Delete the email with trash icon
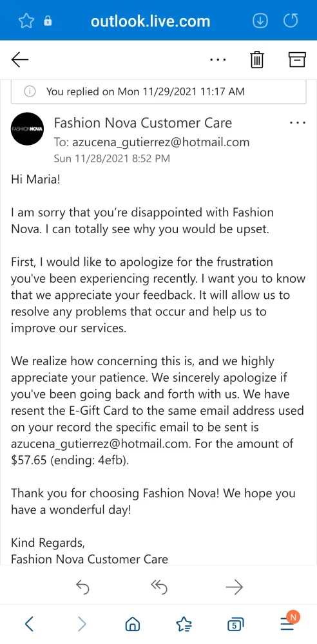The image size is (317, 644). pos(257,60)
